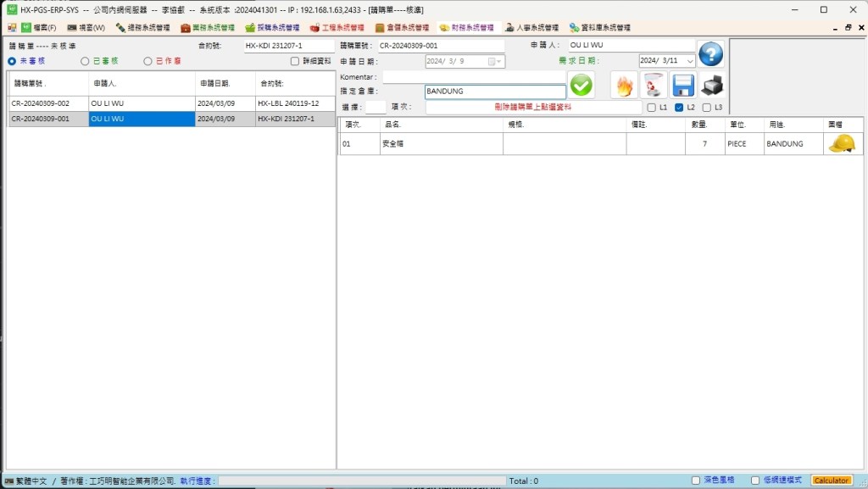868x489 pixels.
Task: Click the flame icon button
Action: (624, 85)
